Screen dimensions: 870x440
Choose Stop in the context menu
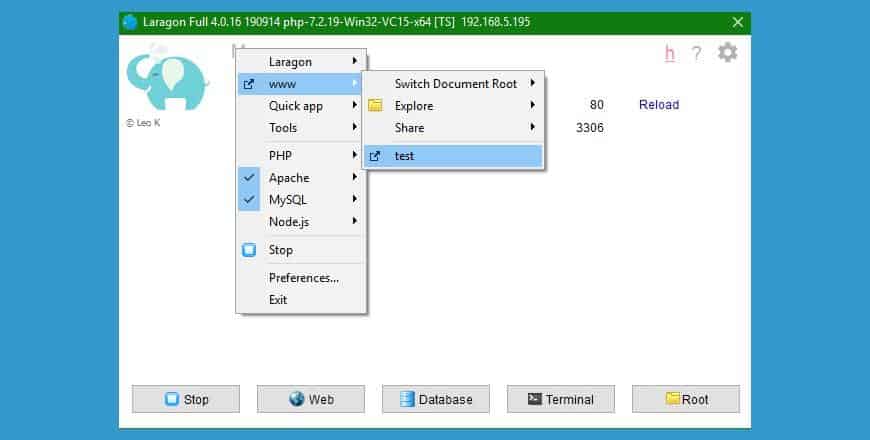[301, 250]
